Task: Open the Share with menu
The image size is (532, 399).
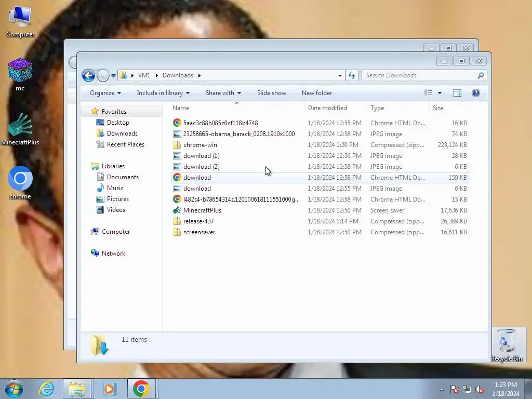Action: pyautogui.click(x=223, y=93)
